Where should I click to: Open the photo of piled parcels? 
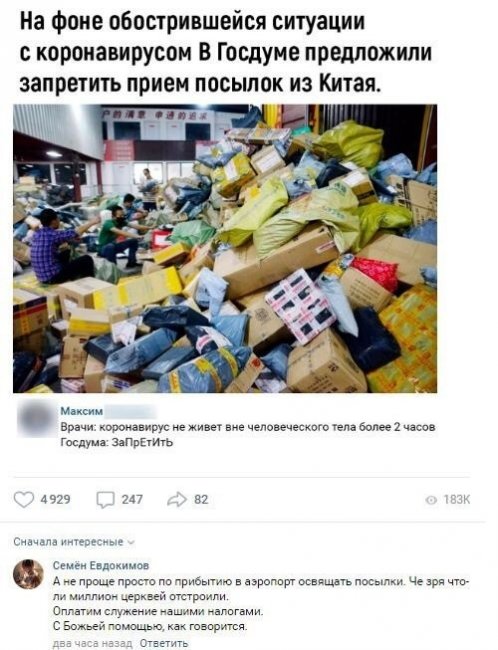(x=225, y=248)
